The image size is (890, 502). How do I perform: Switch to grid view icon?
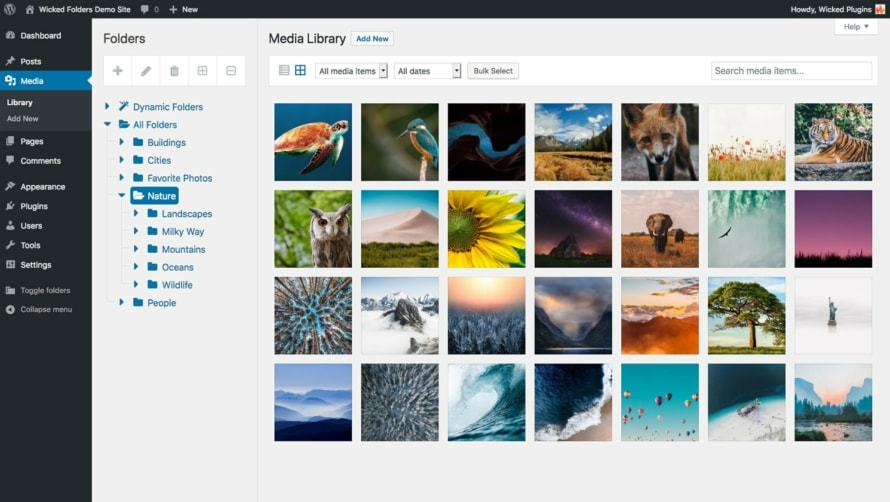pos(300,70)
